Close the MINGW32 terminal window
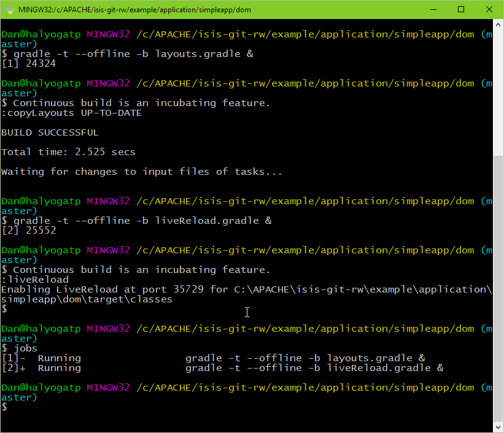 489,10
